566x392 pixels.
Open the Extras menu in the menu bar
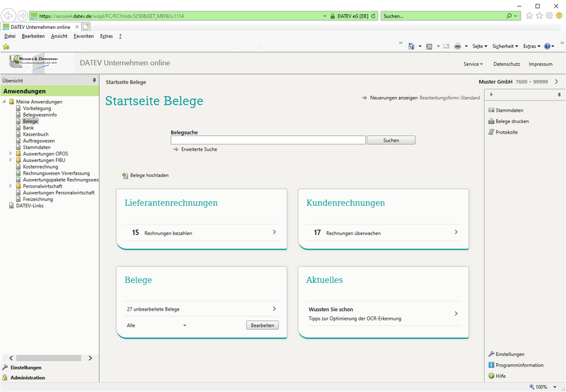coord(107,36)
